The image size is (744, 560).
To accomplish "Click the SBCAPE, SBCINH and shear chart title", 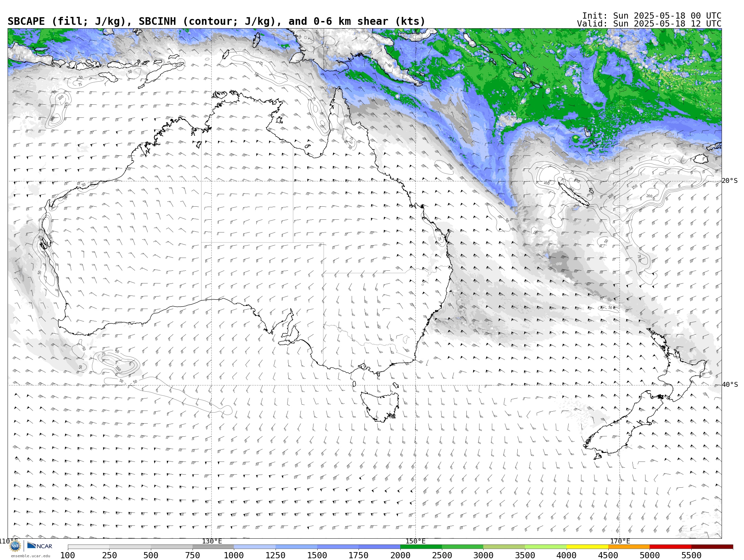I will [x=216, y=21].
